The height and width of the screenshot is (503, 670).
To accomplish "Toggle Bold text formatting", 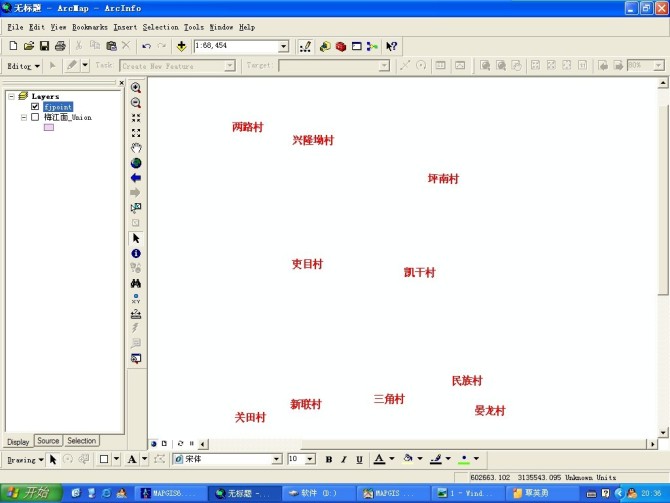I will [329, 459].
